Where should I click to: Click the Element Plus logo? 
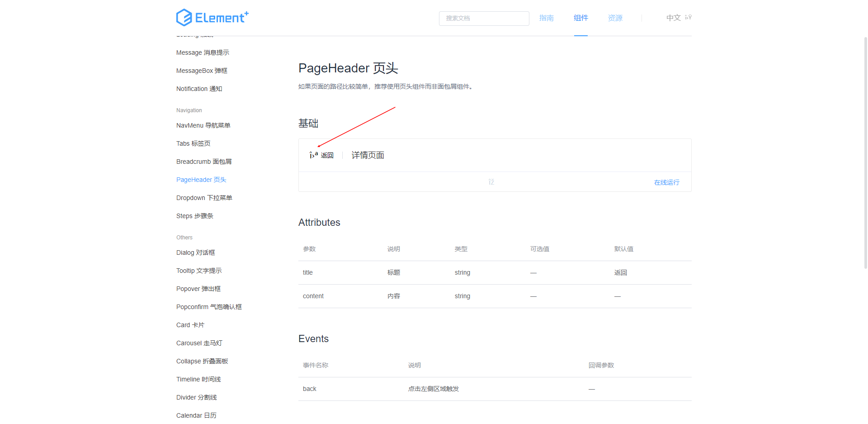coord(212,18)
